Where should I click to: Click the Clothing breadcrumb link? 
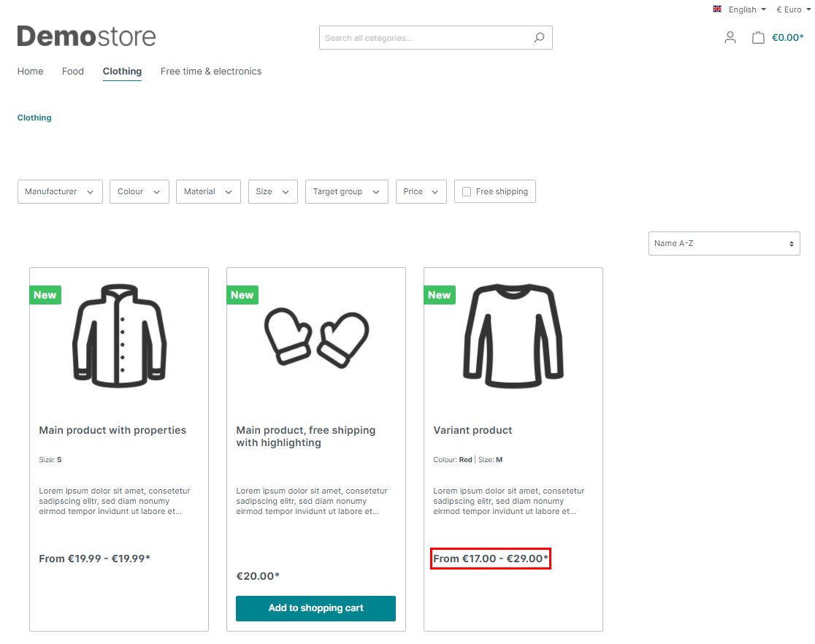pyautogui.click(x=34, y=118)
